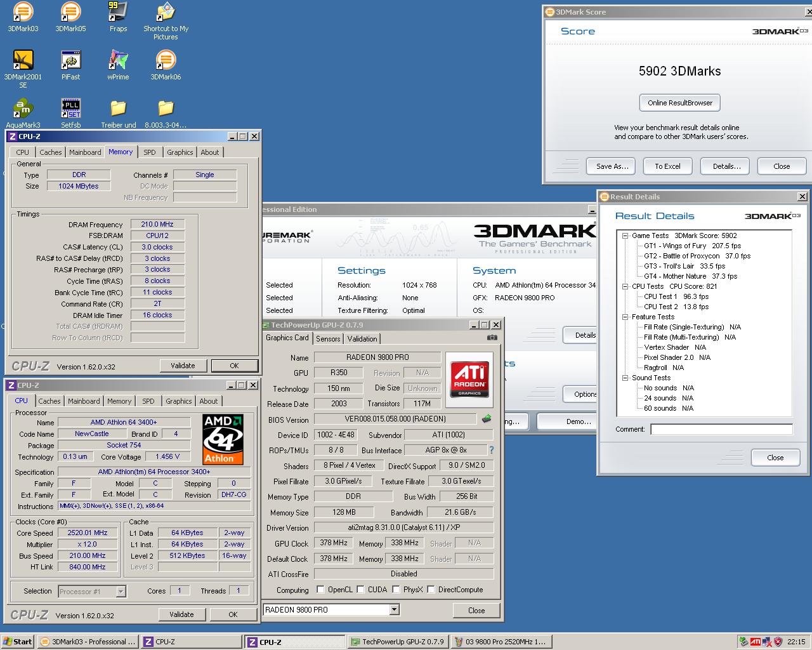Open the PiFast desktop icon
The image size is (812, 650).
tap(70, 61)
